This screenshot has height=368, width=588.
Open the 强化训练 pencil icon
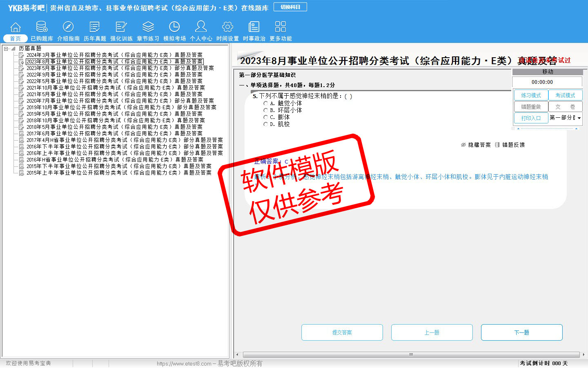[x=121, y=27]
